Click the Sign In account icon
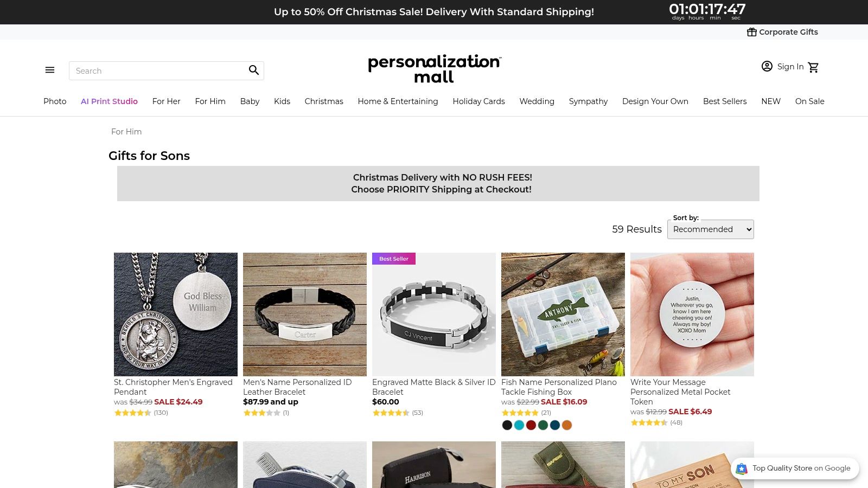868x488 pixels. 767,66
